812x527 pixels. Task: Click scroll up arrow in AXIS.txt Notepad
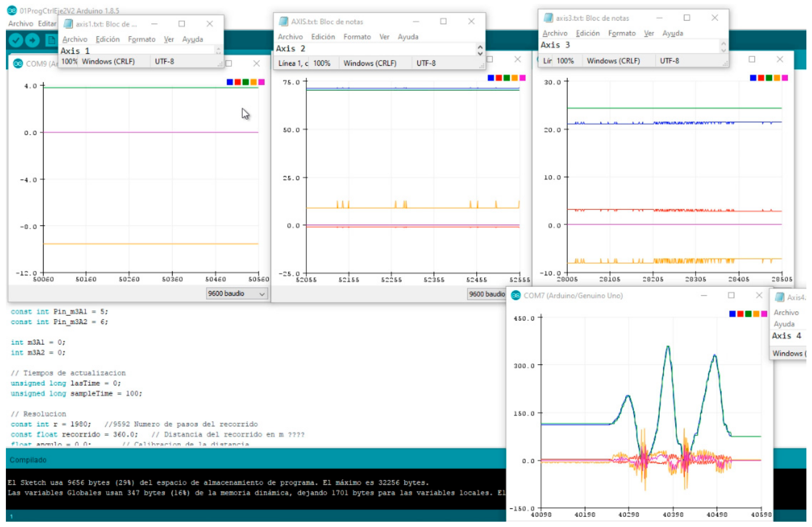(480, 47)
